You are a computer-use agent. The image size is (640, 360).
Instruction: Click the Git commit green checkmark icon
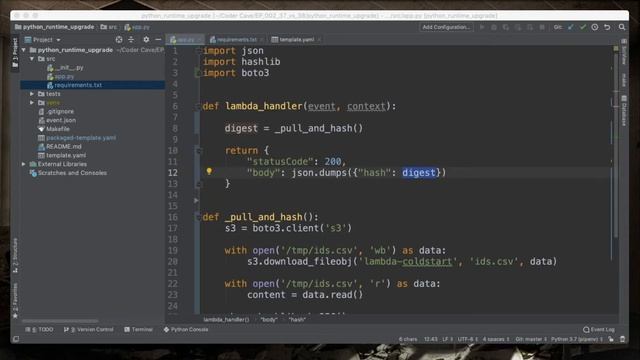point(583,27)
